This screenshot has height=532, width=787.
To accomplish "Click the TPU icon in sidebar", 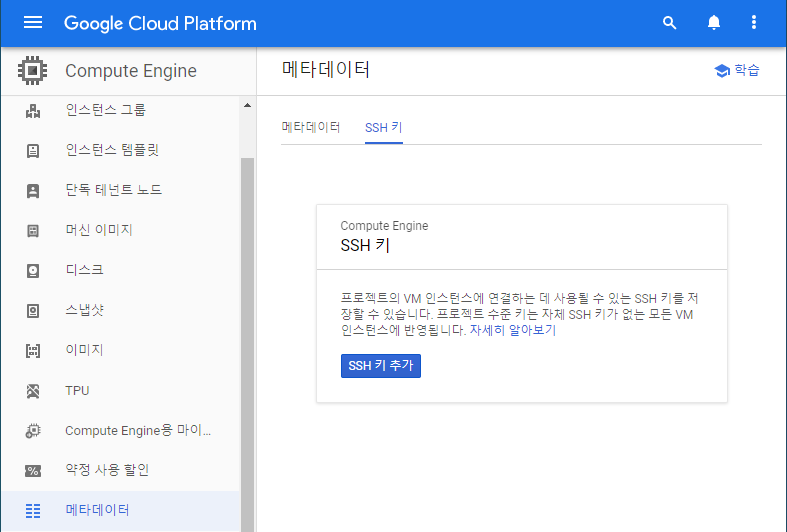I will (x=33, y=390).
